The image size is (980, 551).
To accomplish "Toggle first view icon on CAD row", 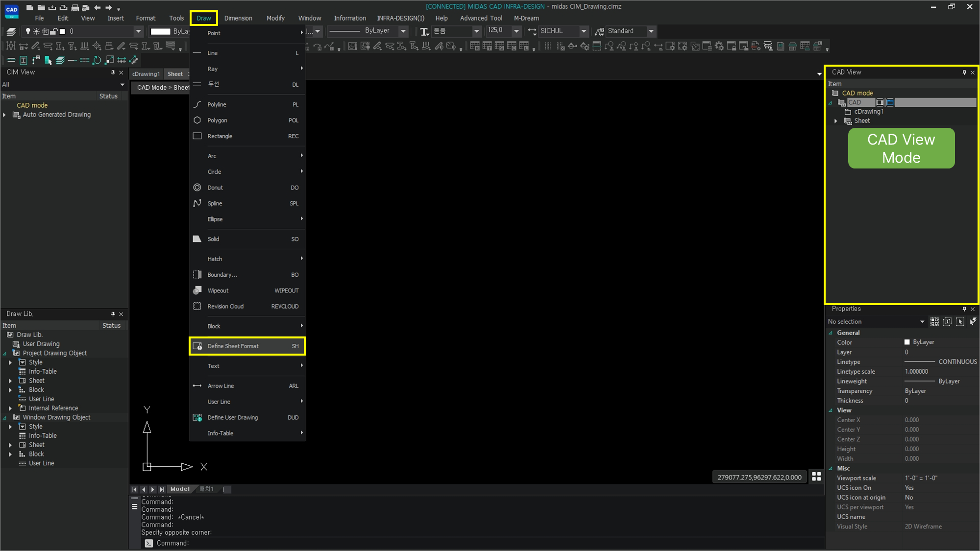I will [x=880, y=102].
